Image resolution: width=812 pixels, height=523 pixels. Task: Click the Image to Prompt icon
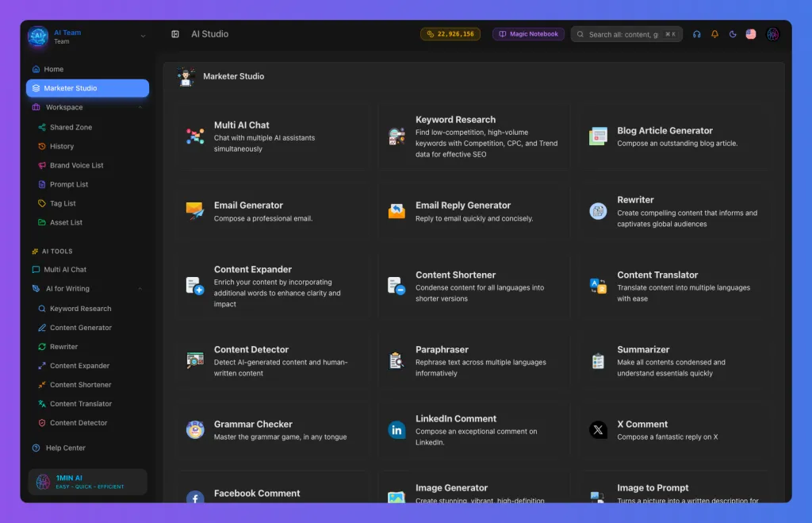click(598, 497)
